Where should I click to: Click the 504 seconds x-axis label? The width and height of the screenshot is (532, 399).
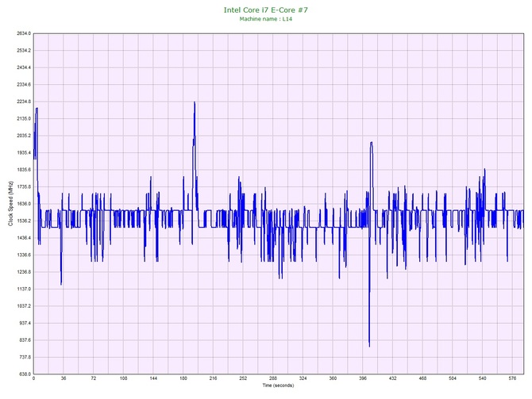point(453,378)
